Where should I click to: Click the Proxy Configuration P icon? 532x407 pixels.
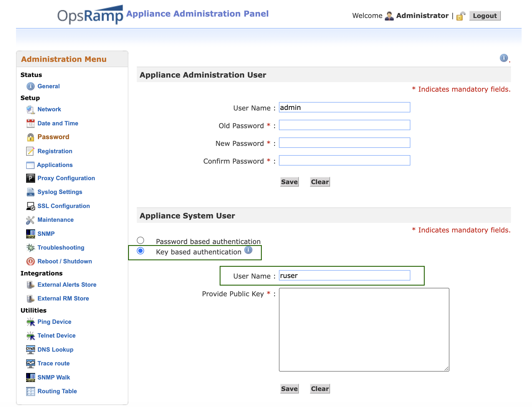pyautogui.click(x=30, y=178)
